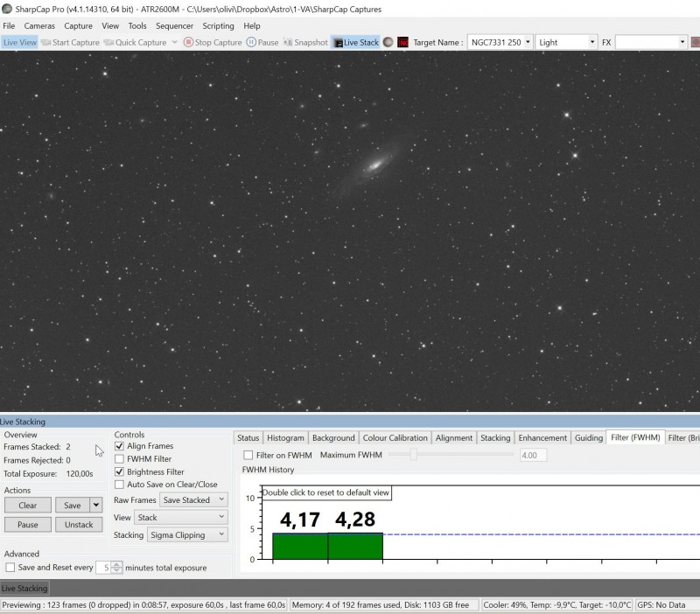Tick the Save and Reset every checkbox

pos(10,568)
